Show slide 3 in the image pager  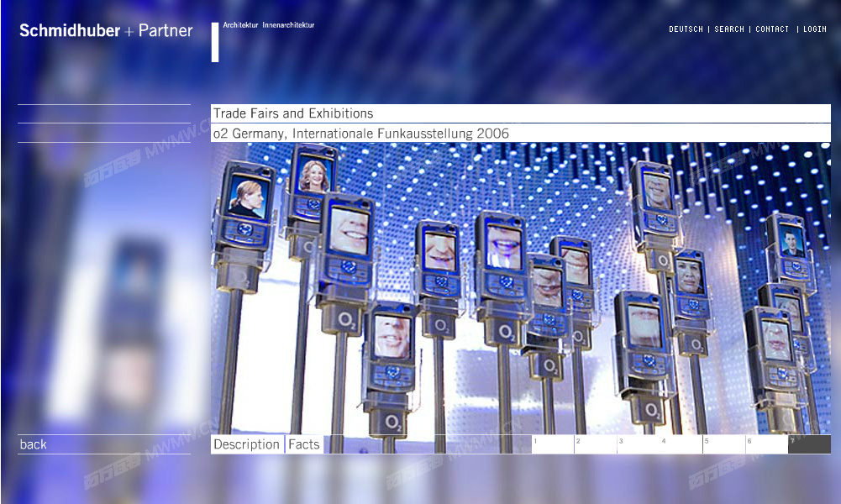click(x=639, y=444)
